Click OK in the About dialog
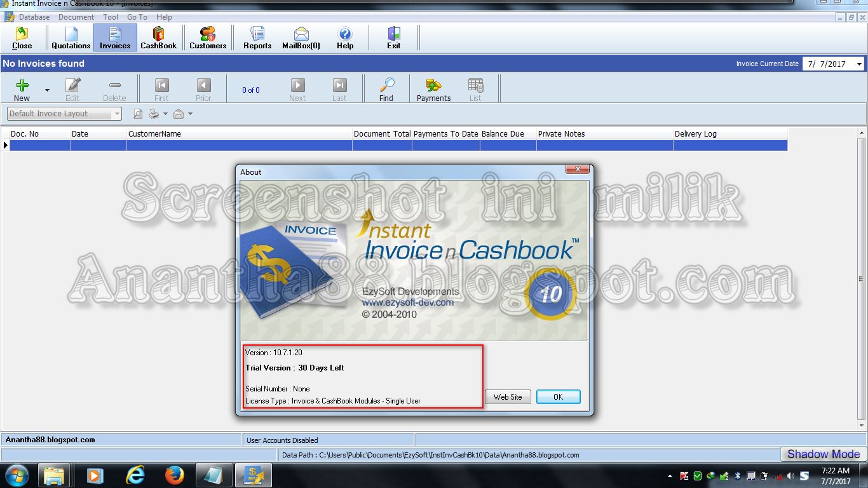The width and height of the screenshot is (868, 488). 558,396
